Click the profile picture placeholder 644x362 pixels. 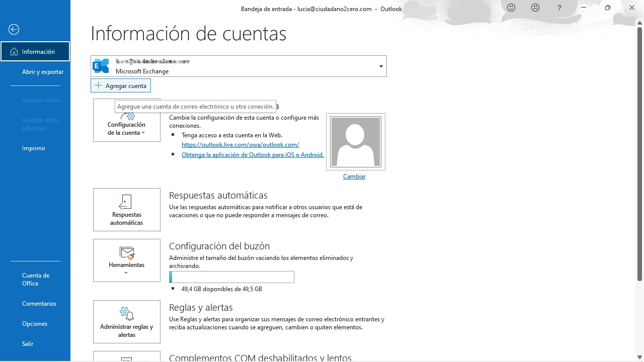(356, 142)
